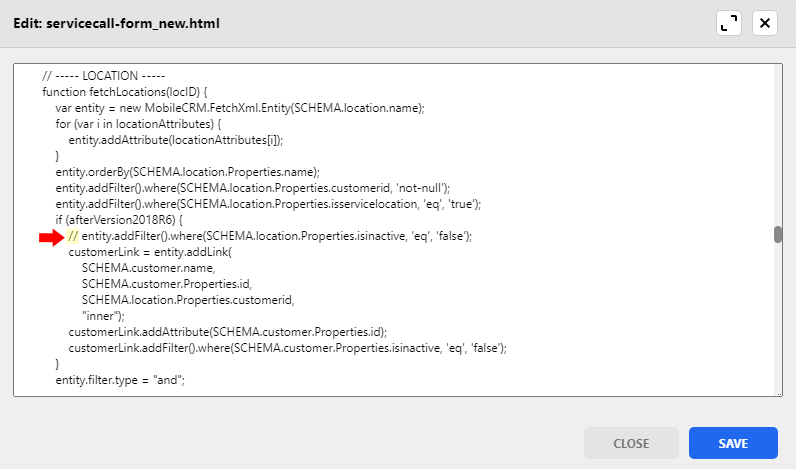Click the entity.orderBy line
Image resolution: width=796 pixels, height=469 pixels.
(x=188, y=172)
